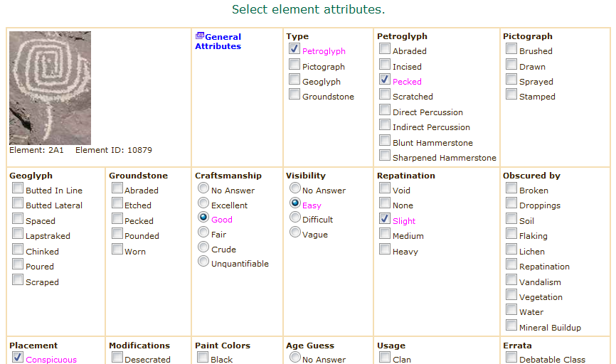
Task: Check Brushed under Pictograph
Action: tap(511, 50)
